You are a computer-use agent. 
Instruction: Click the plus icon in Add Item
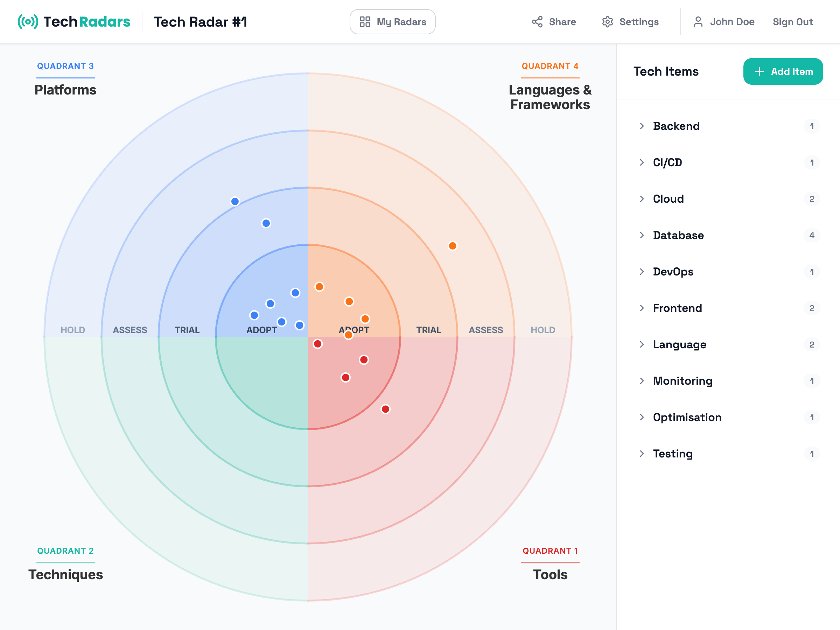coord(759,71)
